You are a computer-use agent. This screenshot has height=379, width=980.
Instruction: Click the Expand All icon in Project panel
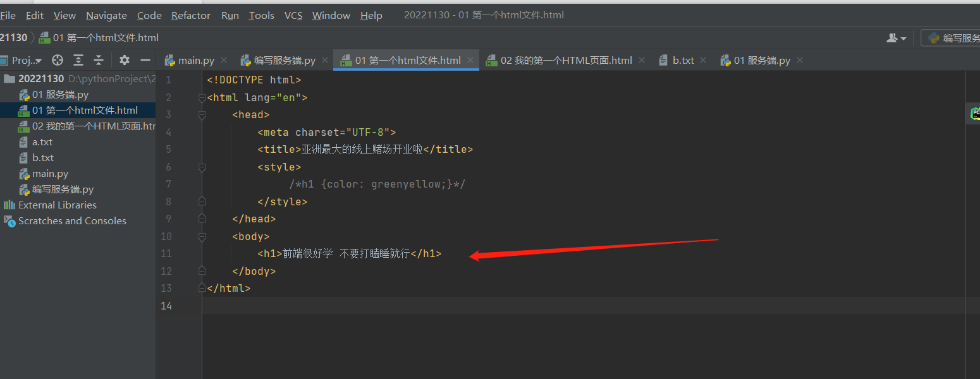click(78, 60)
